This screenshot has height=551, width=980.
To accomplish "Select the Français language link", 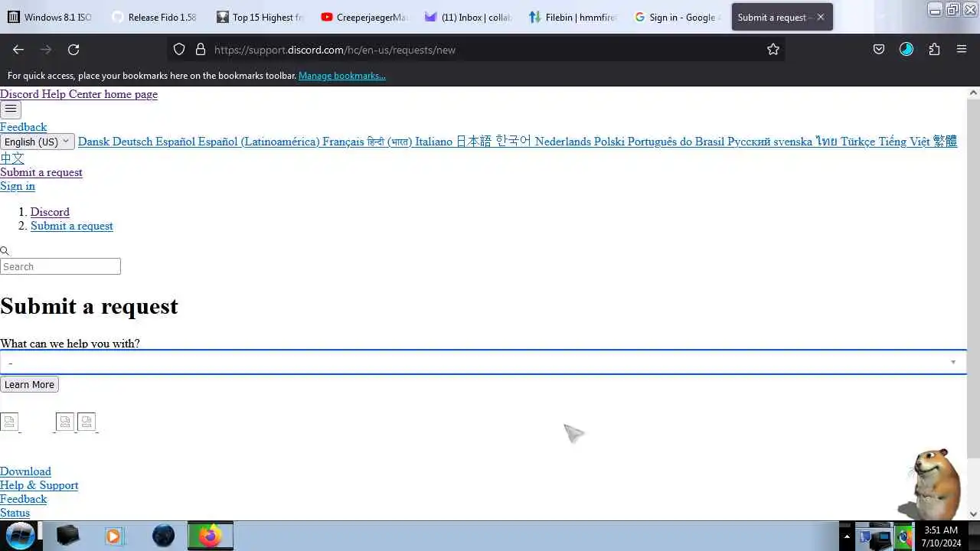I will (343, 142).
